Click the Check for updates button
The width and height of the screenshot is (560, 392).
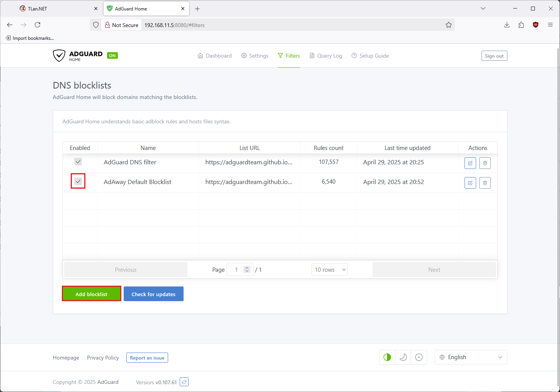[x=153, y=294]
